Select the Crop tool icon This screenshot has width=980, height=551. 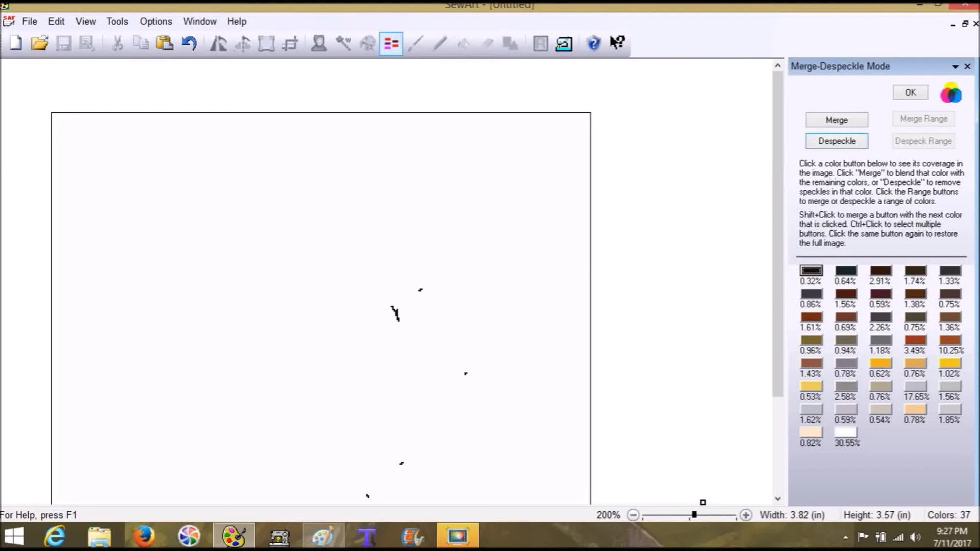point(290,43)
